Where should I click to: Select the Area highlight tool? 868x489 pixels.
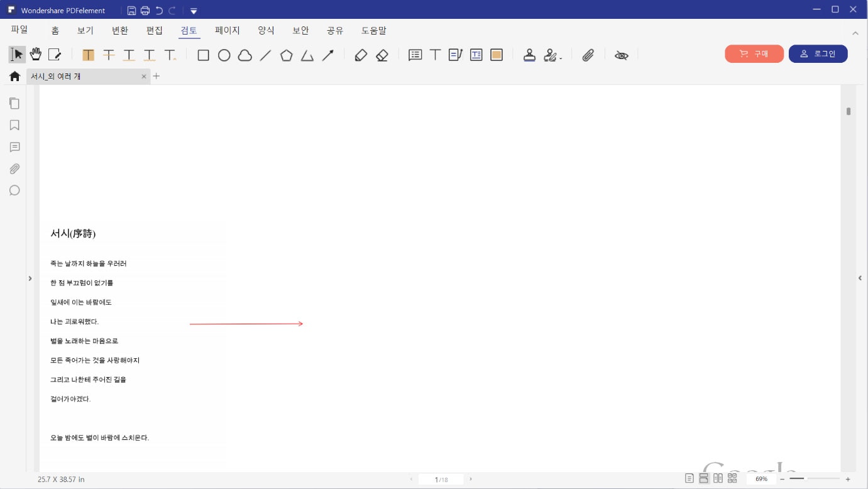click(x=497, y=55)
